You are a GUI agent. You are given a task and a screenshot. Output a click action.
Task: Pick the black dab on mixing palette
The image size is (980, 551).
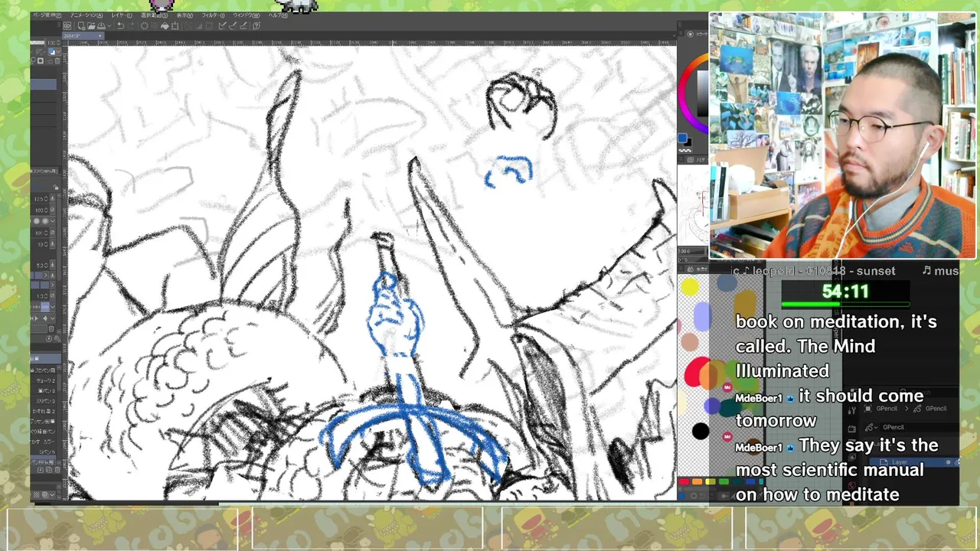700,432
